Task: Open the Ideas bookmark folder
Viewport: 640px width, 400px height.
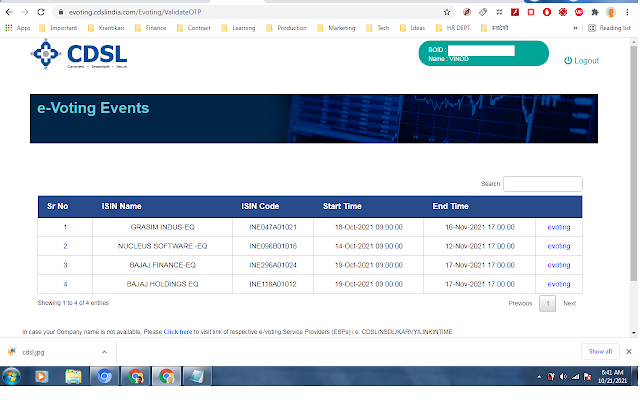Action: click(413, 28)
